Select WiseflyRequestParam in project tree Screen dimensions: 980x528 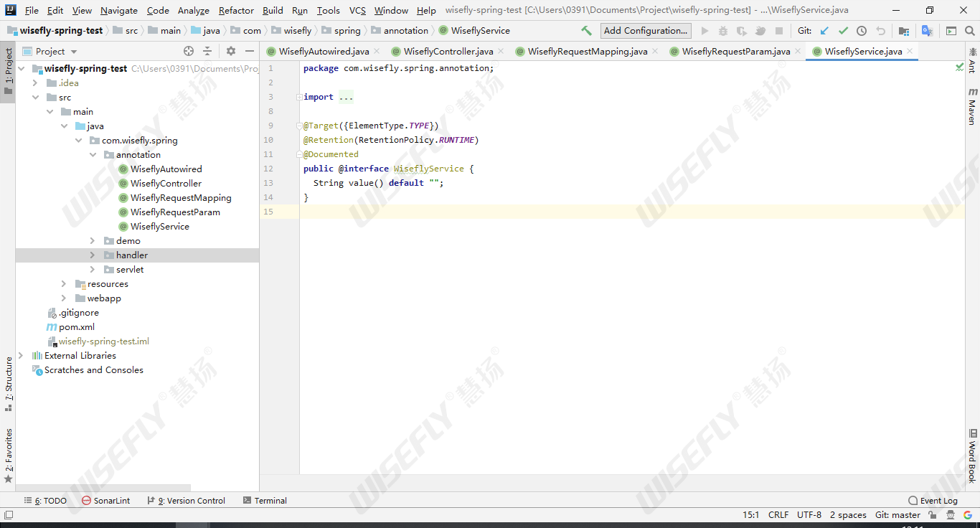174,212
